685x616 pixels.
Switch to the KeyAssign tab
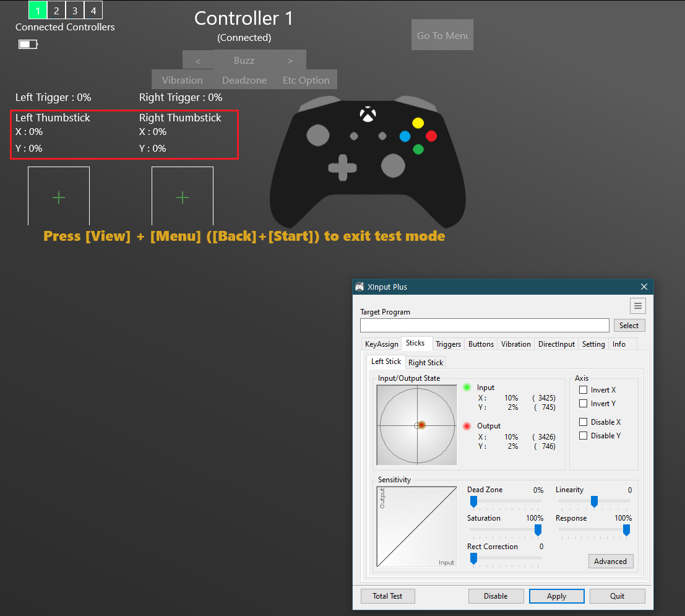click(x=381, y=344)
